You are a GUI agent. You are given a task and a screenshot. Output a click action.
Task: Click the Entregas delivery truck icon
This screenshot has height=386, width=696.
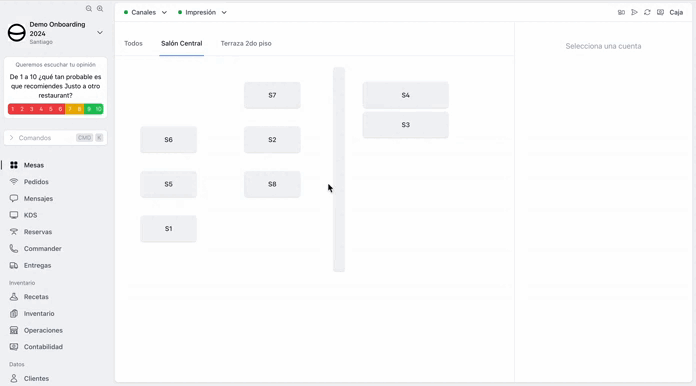click(x=14, y=265)
